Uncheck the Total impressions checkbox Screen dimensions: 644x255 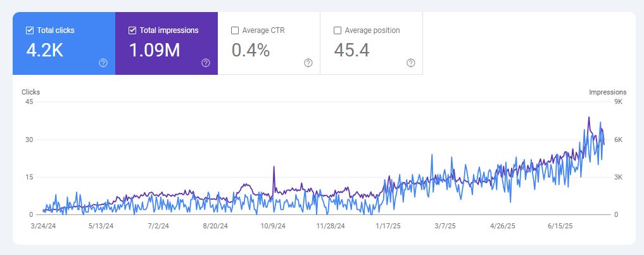132,30
